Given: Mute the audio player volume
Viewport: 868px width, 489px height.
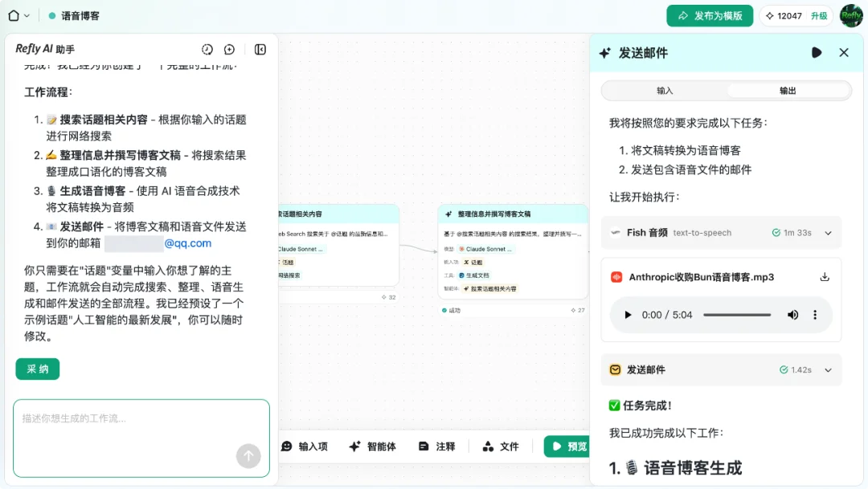Looking at the screenshot, I should 794,315.
